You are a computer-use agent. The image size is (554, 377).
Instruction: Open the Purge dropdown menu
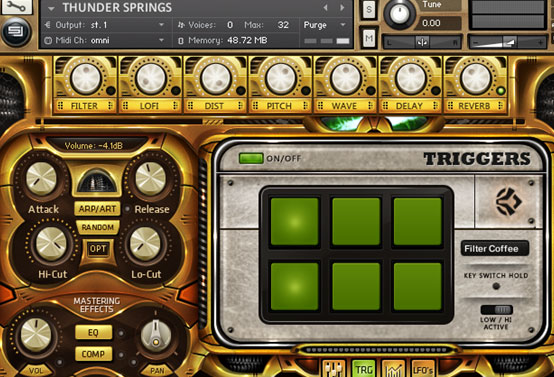(324, 25)
